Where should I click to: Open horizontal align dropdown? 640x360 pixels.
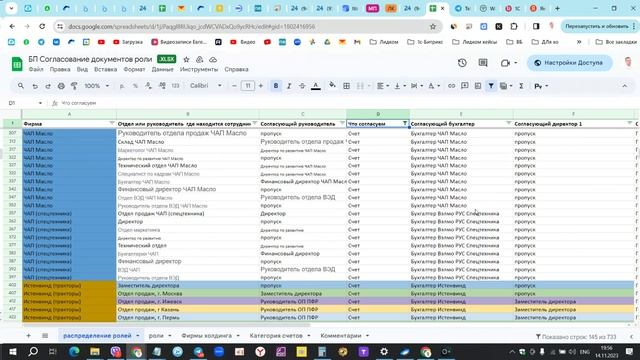tap(382, 86)
